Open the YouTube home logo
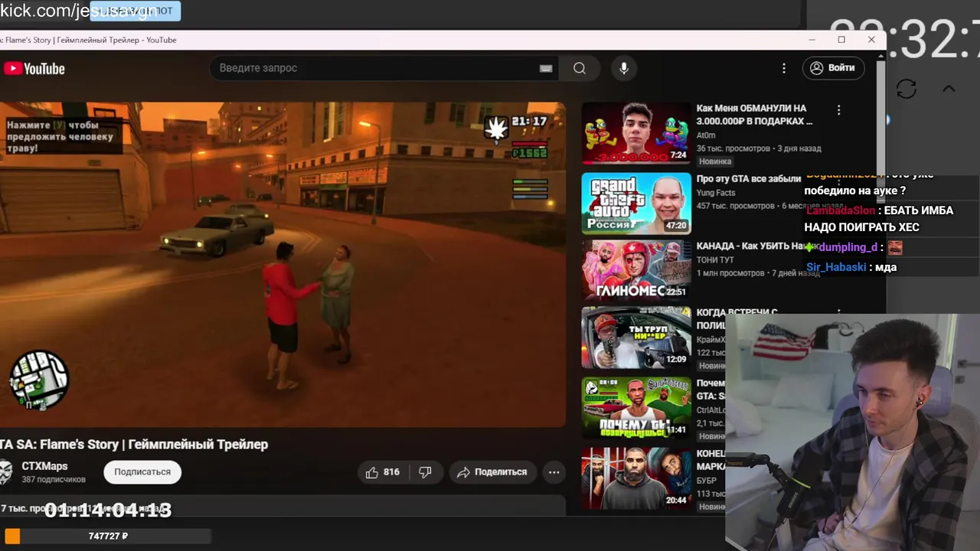Viewport: 980px width, 551px height. (34, 69)
